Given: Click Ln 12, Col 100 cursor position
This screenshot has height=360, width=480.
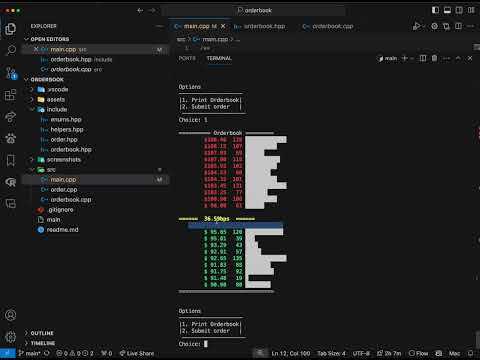Looking at the screenshot, I should pos(291,353).
